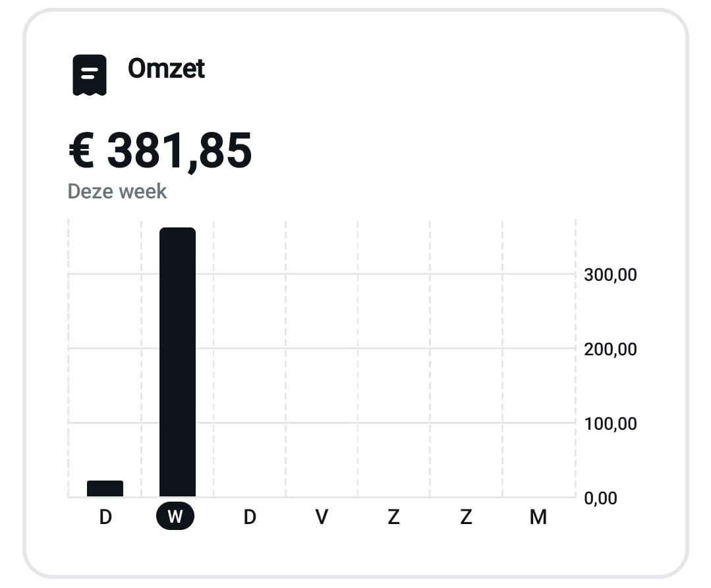Select the first Z day label

pos(393,517)
